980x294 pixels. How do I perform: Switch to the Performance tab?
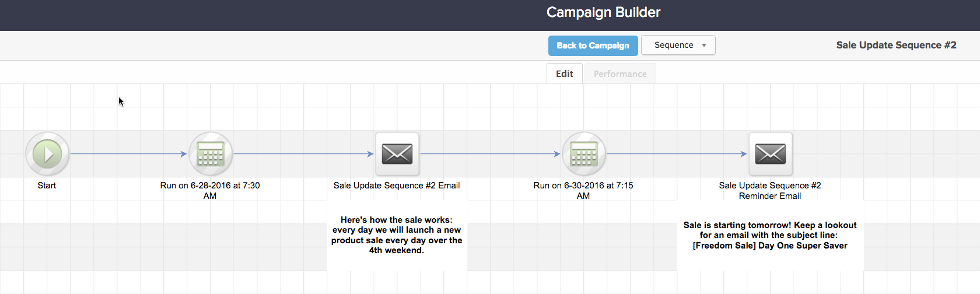click(620, 73)
